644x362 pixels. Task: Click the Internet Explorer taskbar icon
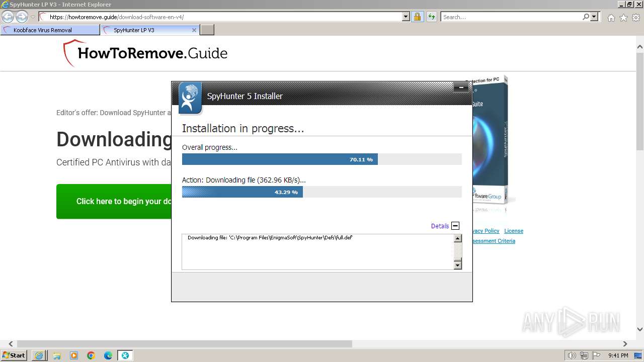coord(39,355)
